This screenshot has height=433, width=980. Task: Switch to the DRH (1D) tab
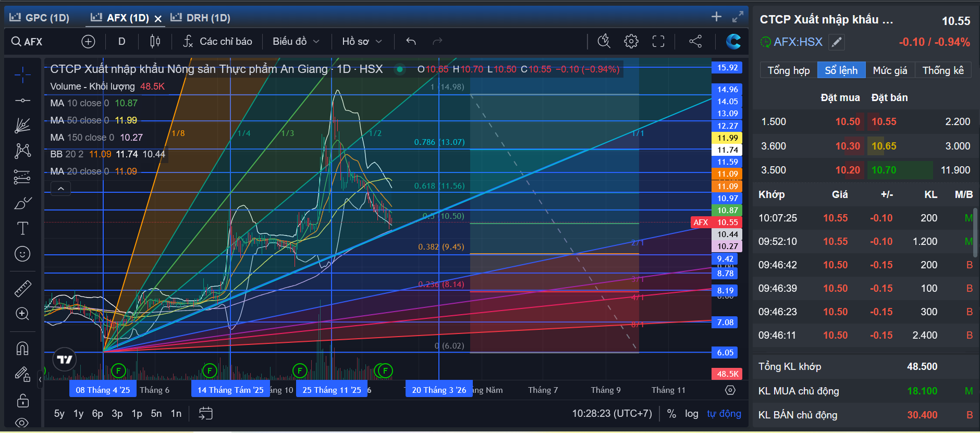(x=201, y=18)
